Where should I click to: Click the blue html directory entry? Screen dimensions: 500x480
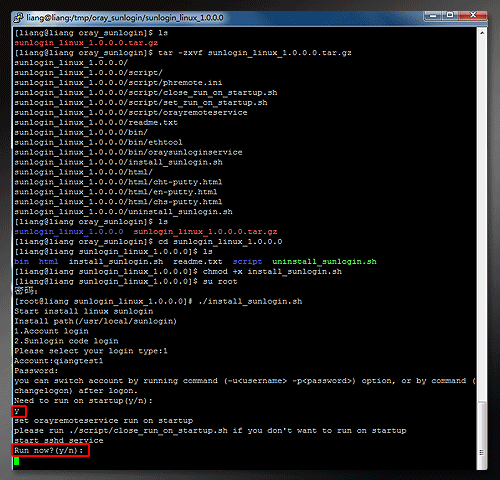point(49,262)
